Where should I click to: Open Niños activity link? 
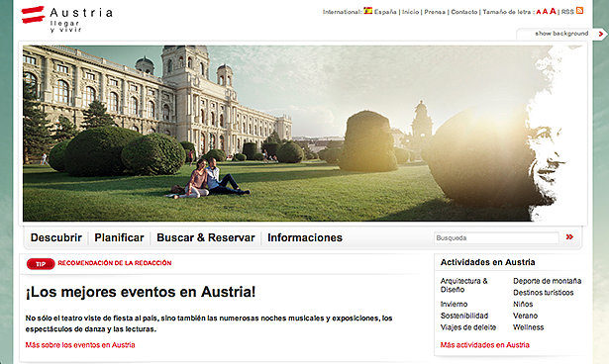tap(523, 305)
